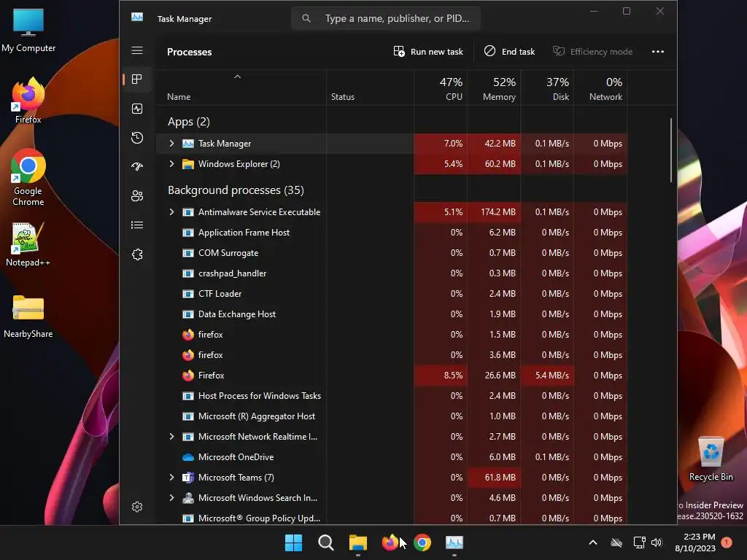The image size is (747, 560).
Task: Sort by the Disk column header
Action: tap(547, 88)
